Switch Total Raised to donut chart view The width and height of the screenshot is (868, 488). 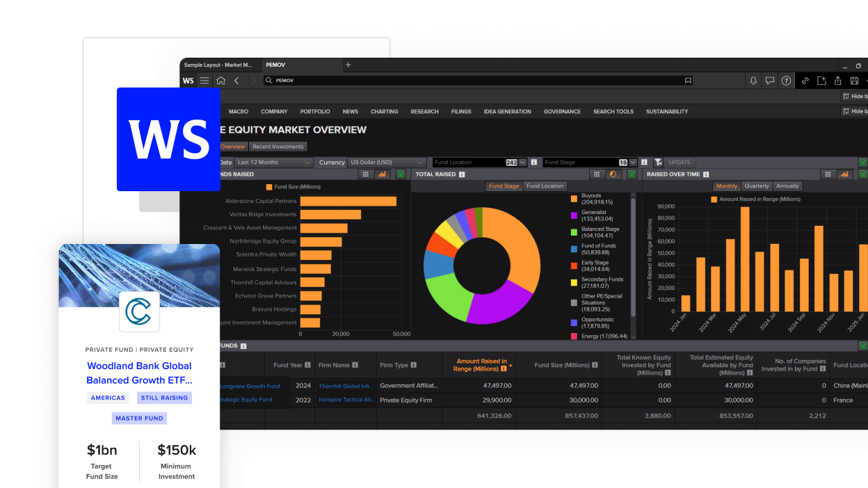tap(613, 174)
